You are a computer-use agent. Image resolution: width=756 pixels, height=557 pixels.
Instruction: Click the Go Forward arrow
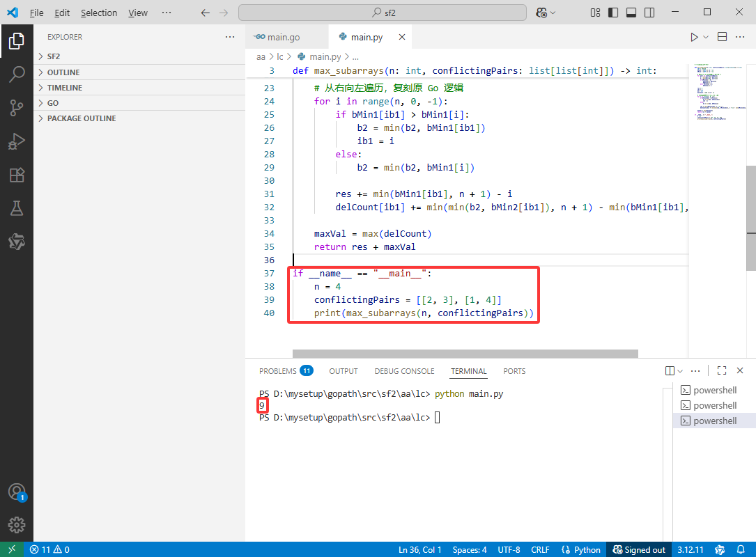click(x=224, y=13)
